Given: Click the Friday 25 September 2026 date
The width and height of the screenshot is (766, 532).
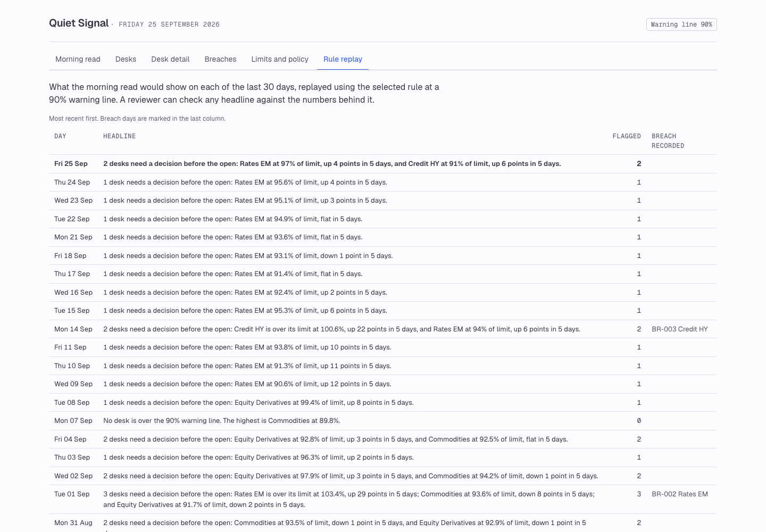Looking at the screenshot, I should tap(169, 24).
